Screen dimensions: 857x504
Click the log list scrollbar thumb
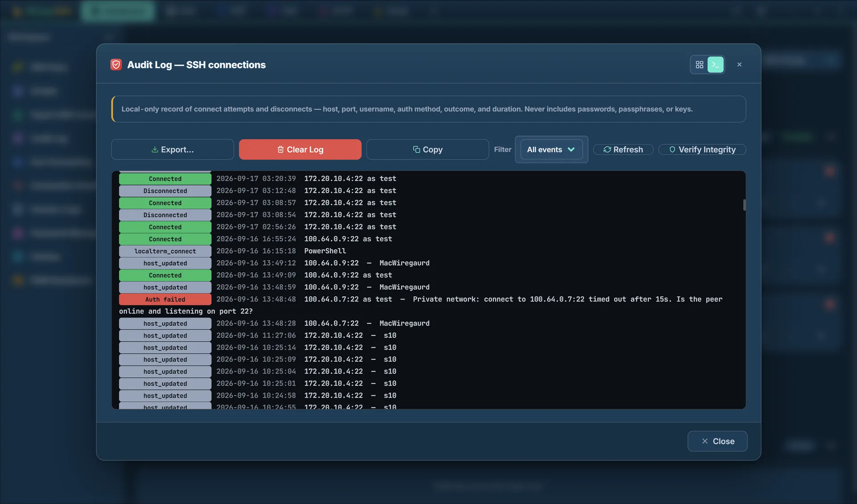(x=744, y=205)
